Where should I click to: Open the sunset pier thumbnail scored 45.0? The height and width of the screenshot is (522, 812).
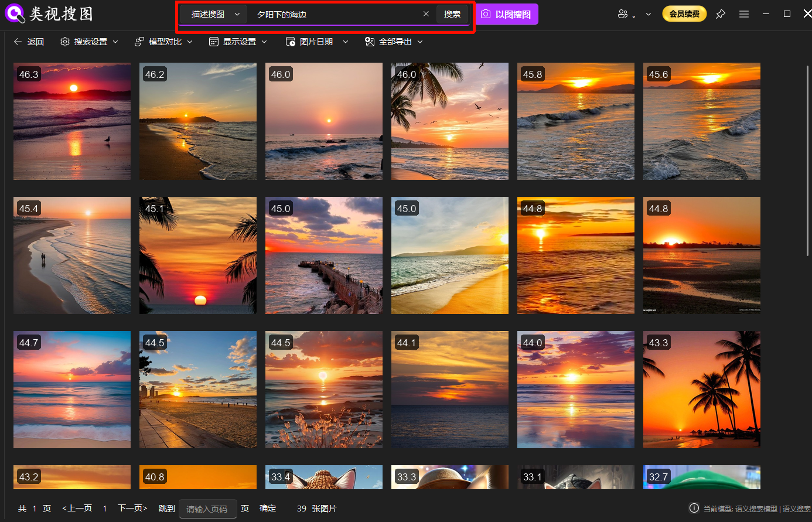pyautogui.click(x=323, y=255)
